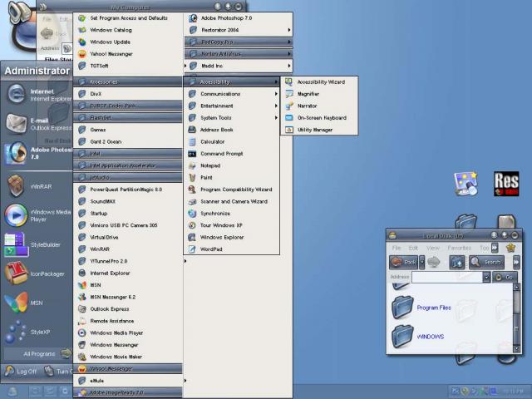Launch Windows Explorer from Accessories

click(x=231, y=237)
